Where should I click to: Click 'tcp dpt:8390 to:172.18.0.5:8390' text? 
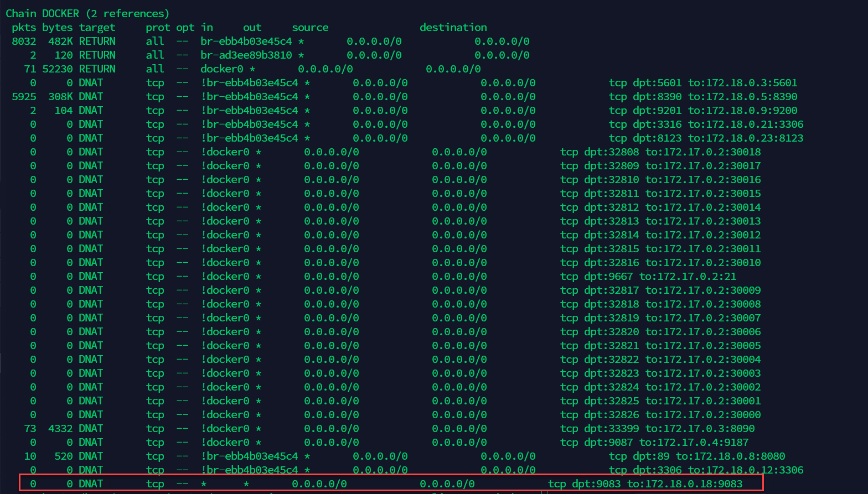[x=703, y=96]
